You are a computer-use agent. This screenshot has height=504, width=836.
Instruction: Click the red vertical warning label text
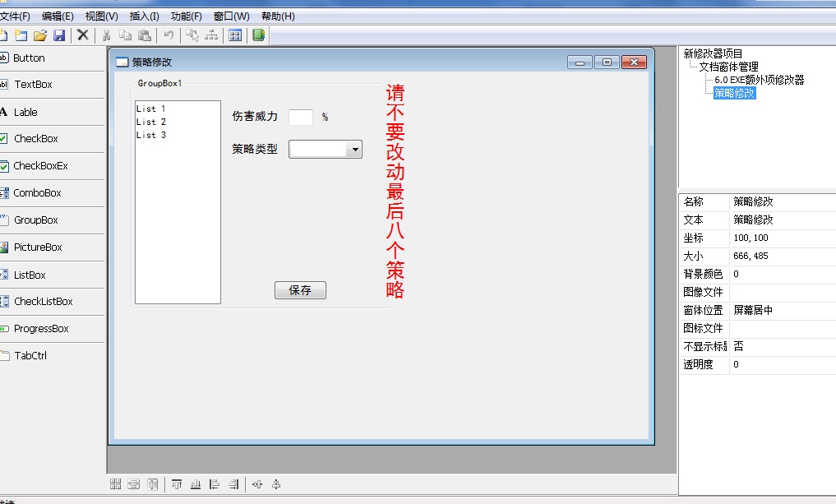395,191
